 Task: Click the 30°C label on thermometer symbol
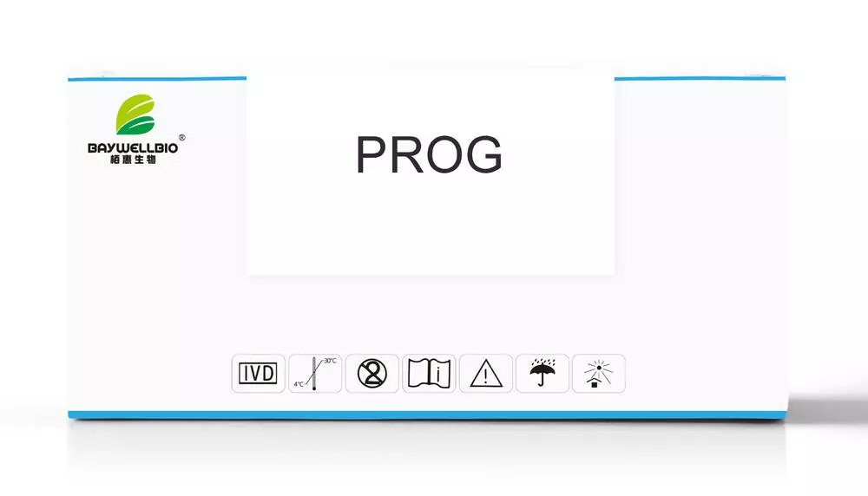tap(330, 361)
